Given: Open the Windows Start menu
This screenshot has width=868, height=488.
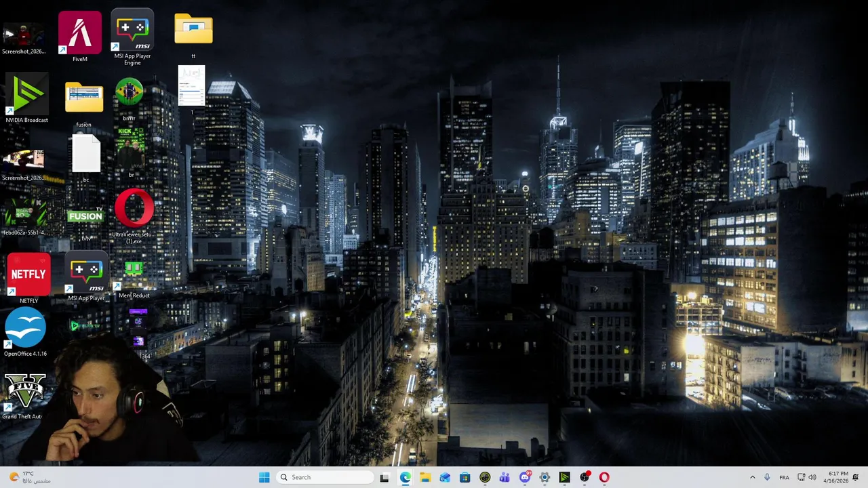Looking at the screenshot, I should click(x=264, y=477).
